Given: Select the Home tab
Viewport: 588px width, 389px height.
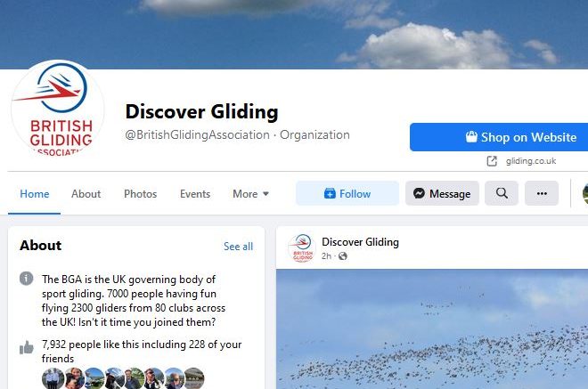Looking at the screenshot, I should pyautogui.click(x=35, y=194).
